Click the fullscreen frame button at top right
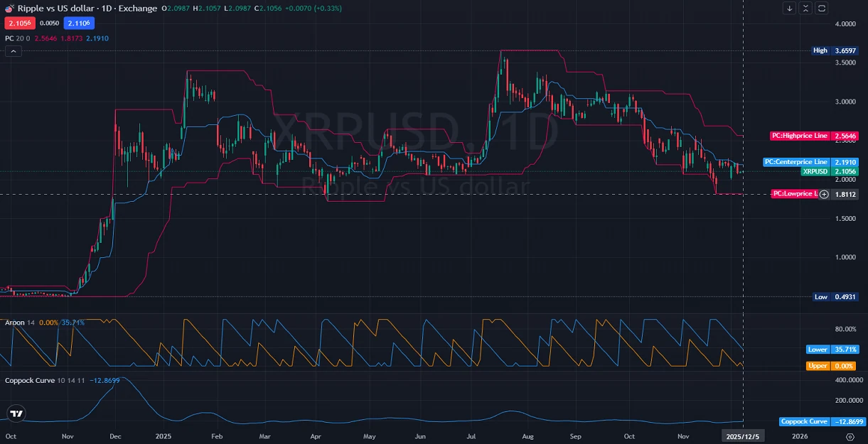The height and width of the screenshot is (444, 868). coord(822,9)
